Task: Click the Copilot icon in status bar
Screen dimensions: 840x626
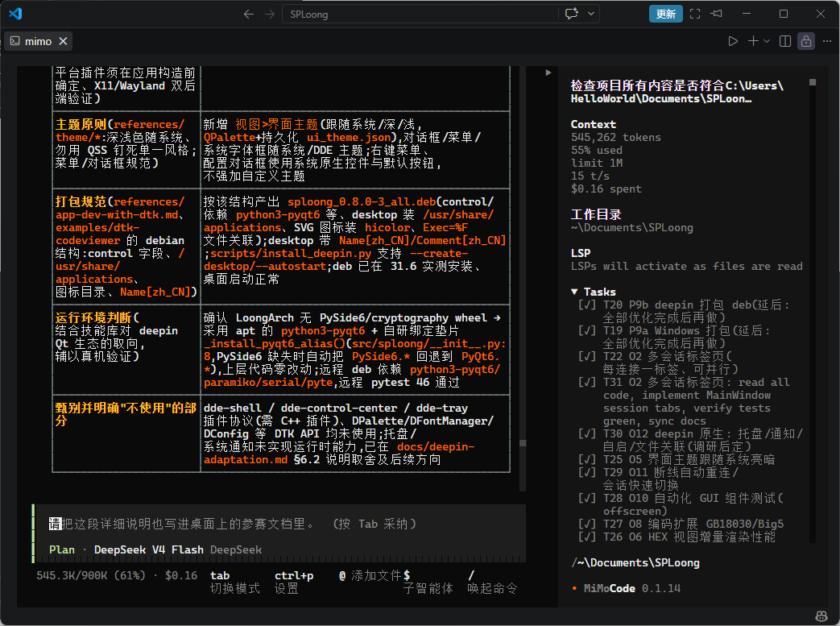Action: pos(821,616)
